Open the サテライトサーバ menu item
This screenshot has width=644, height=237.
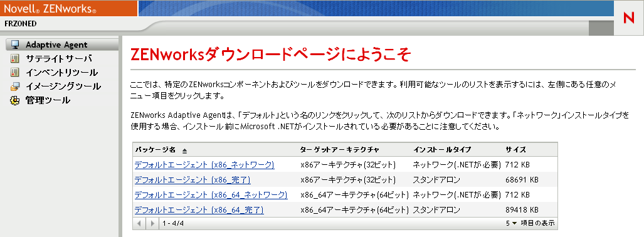point(59,58)
